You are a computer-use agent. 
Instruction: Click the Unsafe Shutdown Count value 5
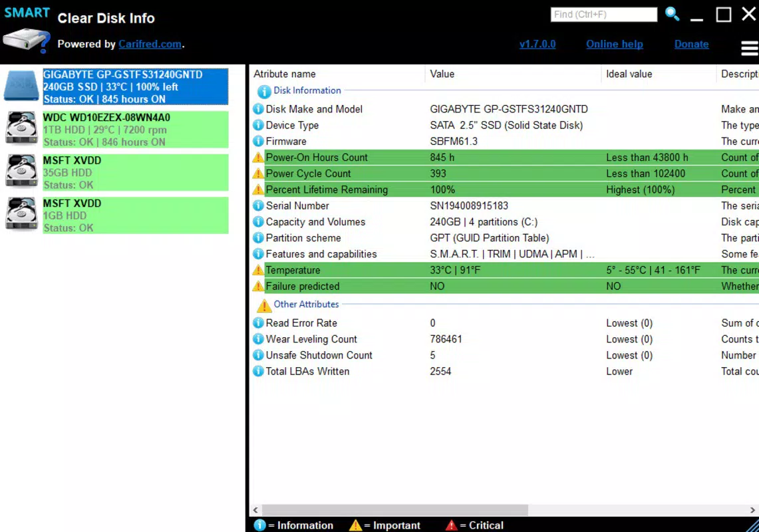point(432,355)
